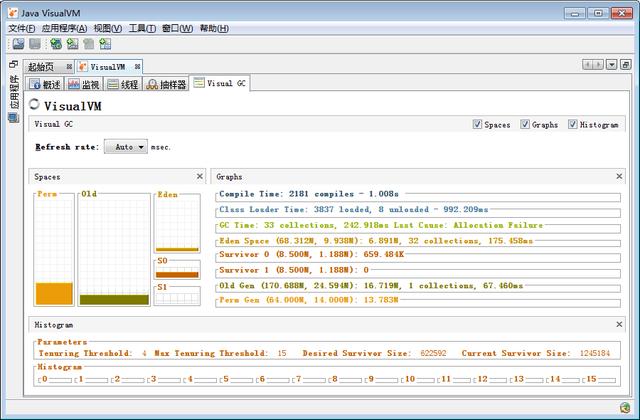This screenshot has height=420, width=640.
Task: Switch to the 线程 tab
Action: [x=122, y=84]
